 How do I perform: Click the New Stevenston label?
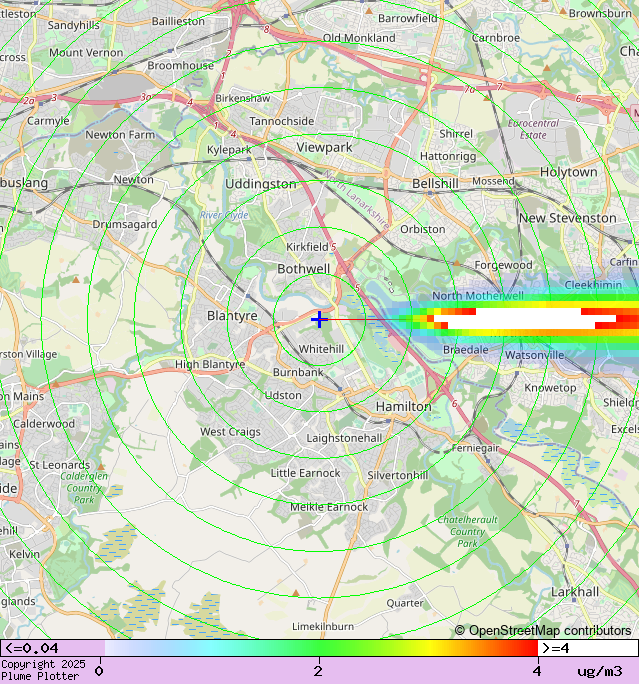(x=567, y=218)
